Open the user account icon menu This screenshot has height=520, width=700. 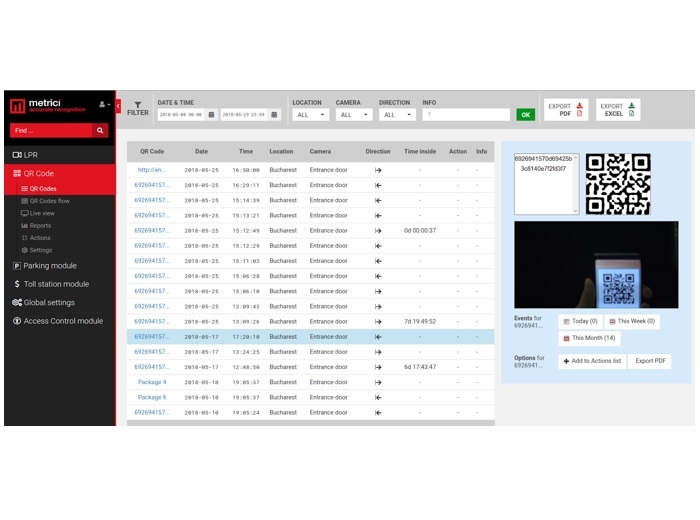[104, 104]
